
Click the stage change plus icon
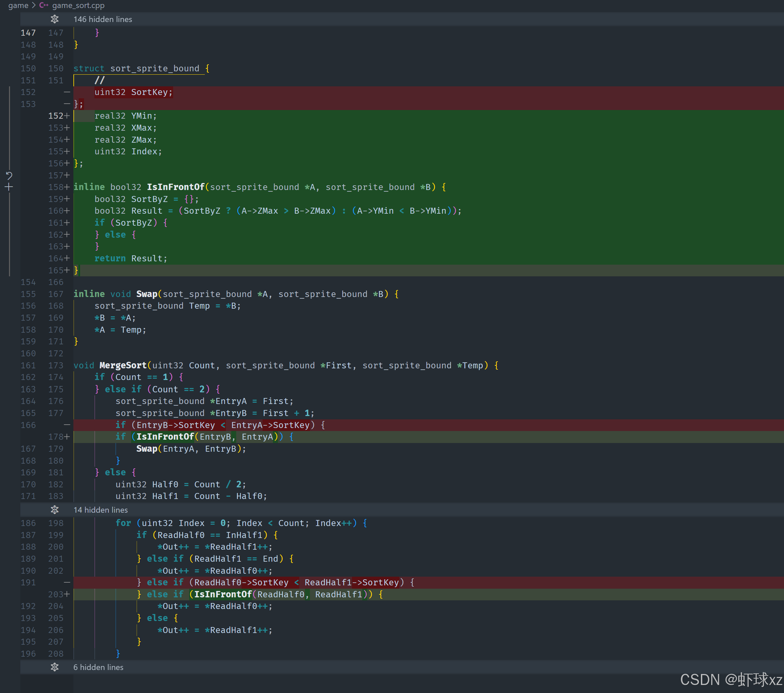coord(9,187)
